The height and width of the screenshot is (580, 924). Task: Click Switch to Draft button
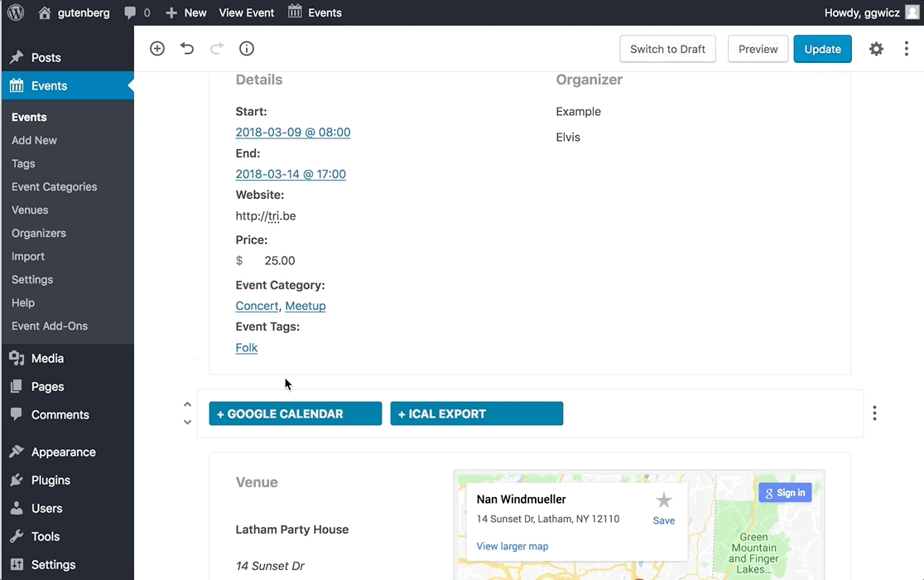tap(667, 49)
